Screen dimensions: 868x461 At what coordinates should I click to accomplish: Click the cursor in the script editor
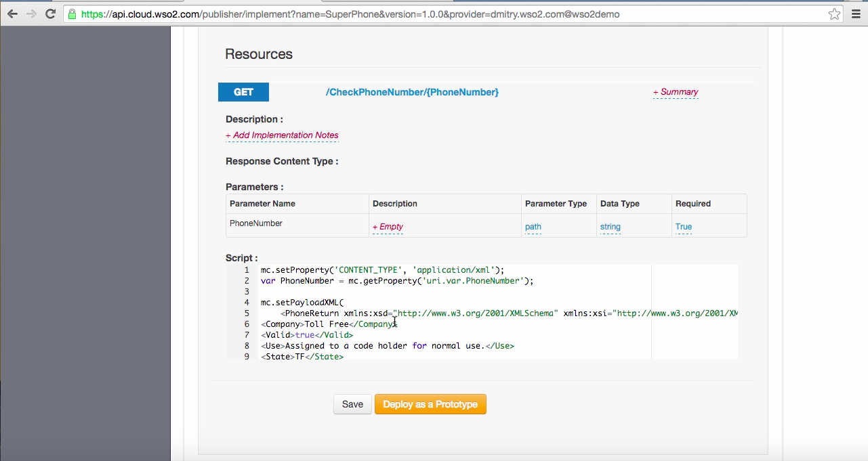point(394,322)
